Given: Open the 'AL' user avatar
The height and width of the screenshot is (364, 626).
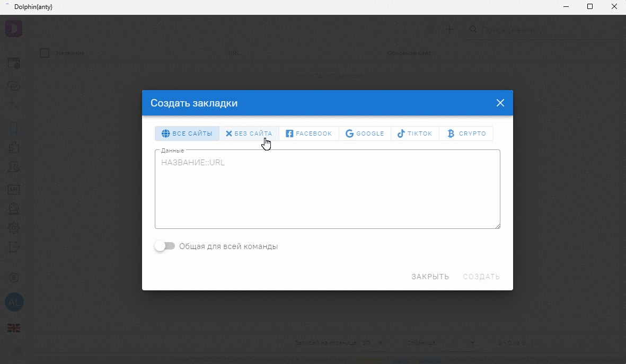Looking at the screenshot, I should tap(14, 303).
